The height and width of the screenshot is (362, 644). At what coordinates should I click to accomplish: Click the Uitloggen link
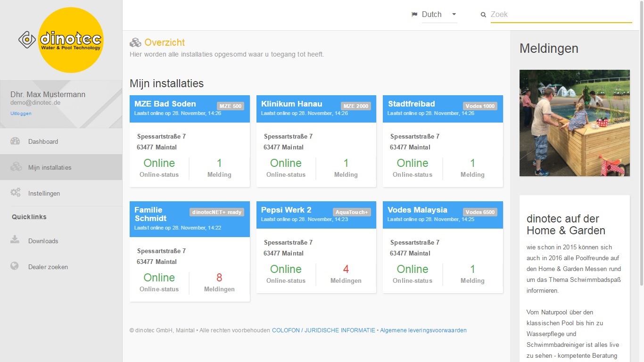[21, 114]
